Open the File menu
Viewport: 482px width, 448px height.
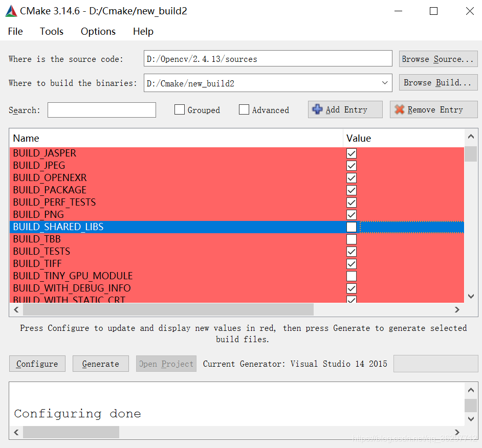click(15, 31)
